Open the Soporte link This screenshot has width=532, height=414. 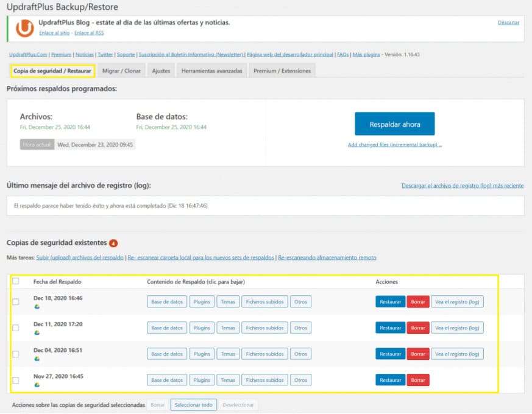pos(126,55)
